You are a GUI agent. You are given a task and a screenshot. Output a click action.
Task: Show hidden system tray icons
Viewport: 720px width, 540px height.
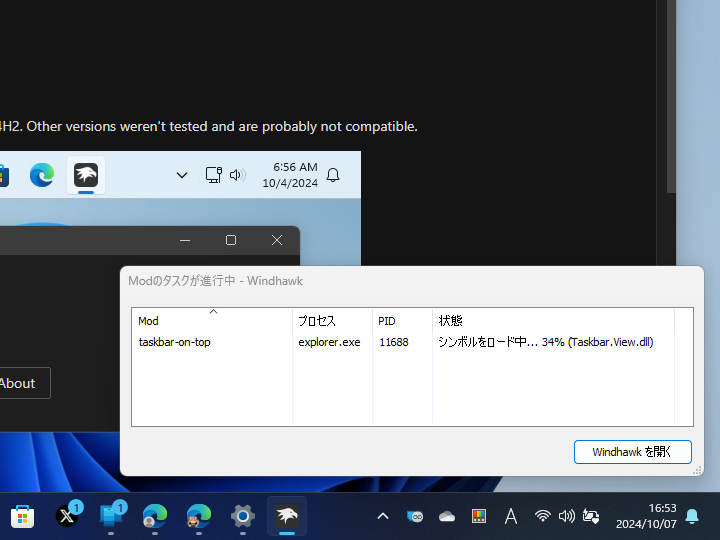(x=383, y=517)
